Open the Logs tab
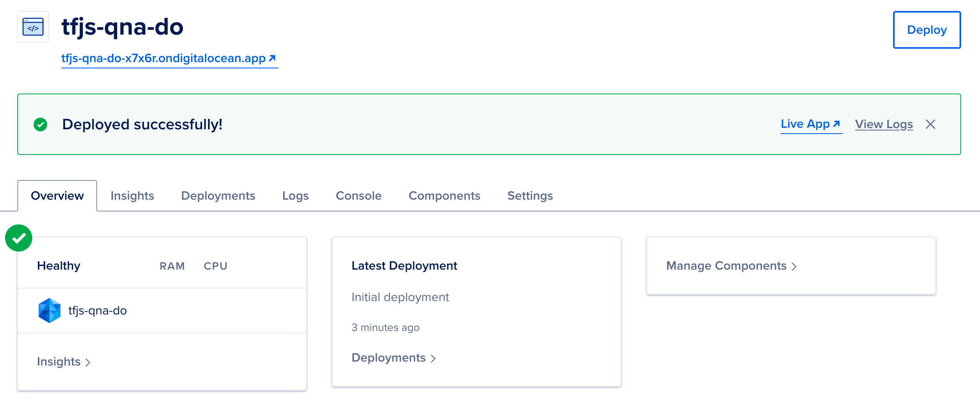 pos(296,196)
